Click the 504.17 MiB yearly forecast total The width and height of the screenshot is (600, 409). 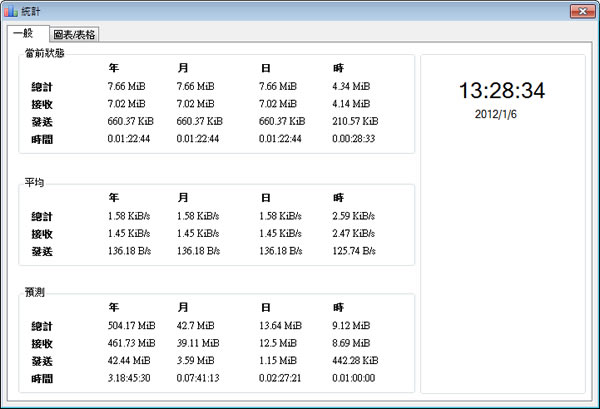131,326
